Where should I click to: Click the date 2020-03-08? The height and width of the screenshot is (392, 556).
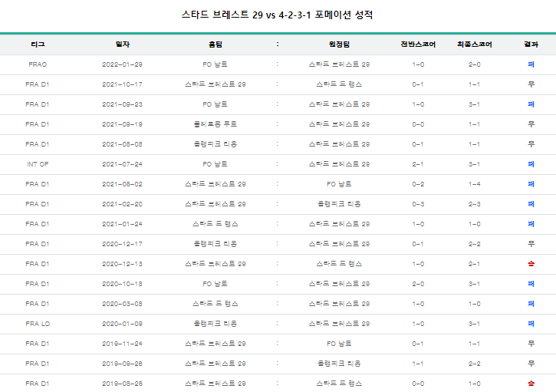click(123, 304)
